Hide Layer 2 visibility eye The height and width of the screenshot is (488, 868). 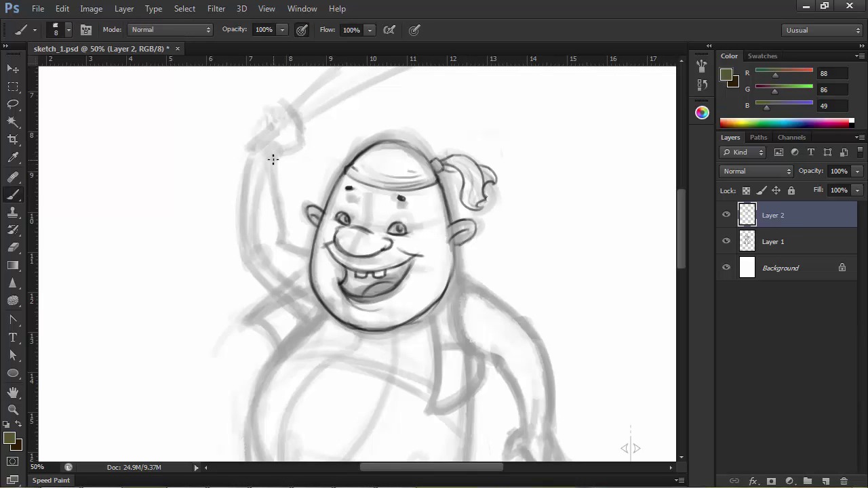pyautogui.click(x=726, y=215)
